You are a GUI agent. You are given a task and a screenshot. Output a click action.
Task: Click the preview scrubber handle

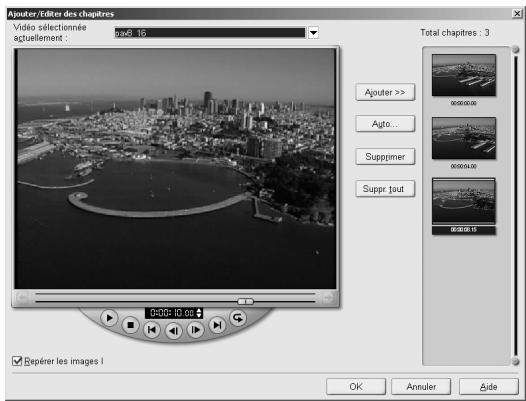246,301
